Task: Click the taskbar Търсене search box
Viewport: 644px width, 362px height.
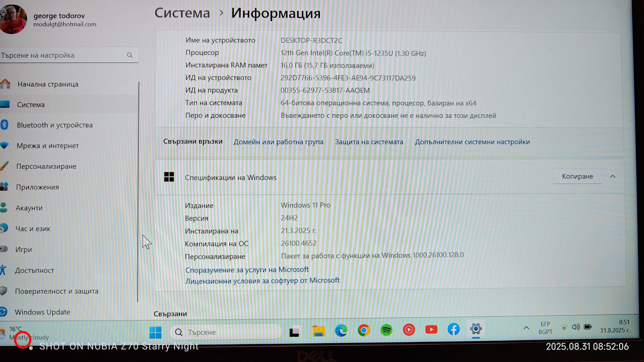Action: tap(225, 332)
